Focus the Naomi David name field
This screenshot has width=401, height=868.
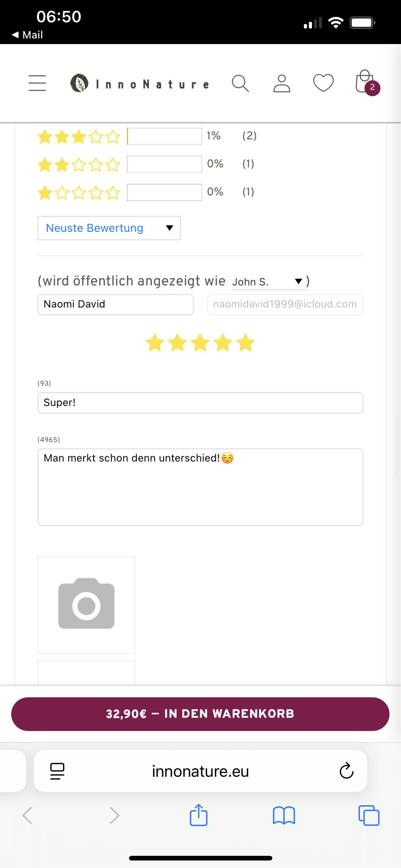click(x=116, y=304)
